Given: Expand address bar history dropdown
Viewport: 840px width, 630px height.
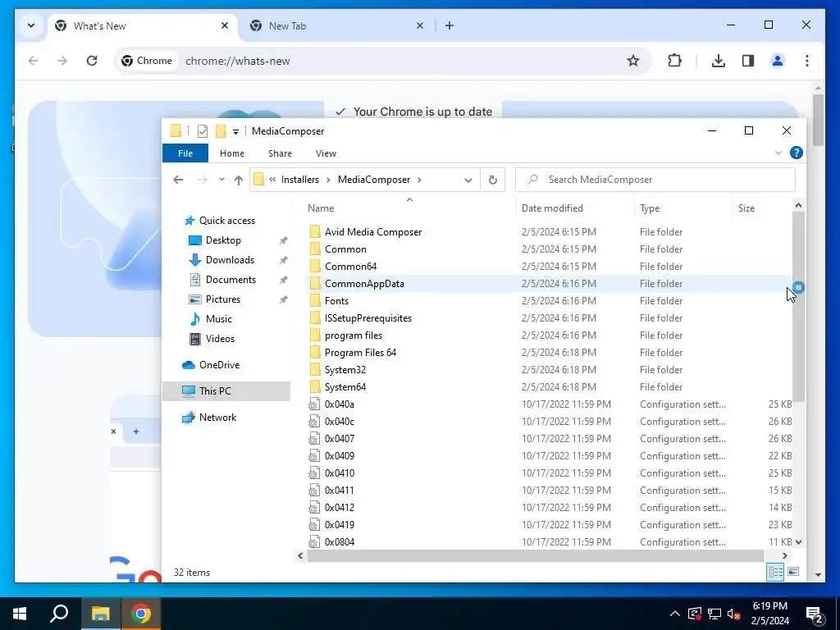Looking at the screenshot, I should click(x=468, y=180).
